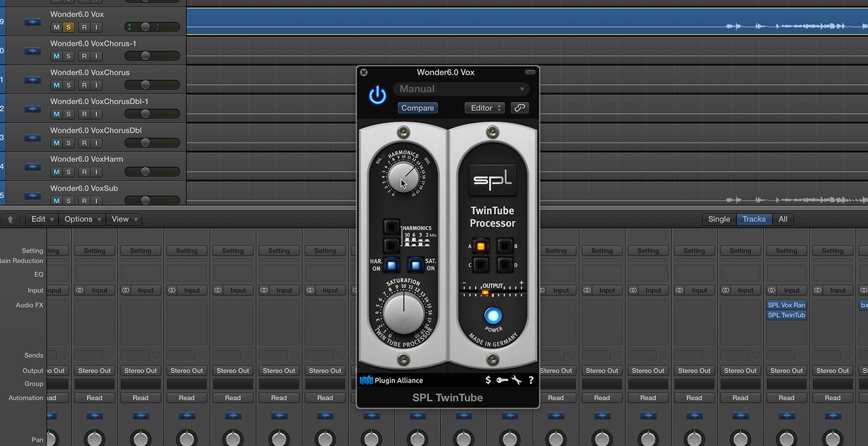Image resolution: width=868 pixels, height=446 pixels.
Task: Select settings slot C on TwinTube
Action: pyautogui.click(x=480, y=265)
